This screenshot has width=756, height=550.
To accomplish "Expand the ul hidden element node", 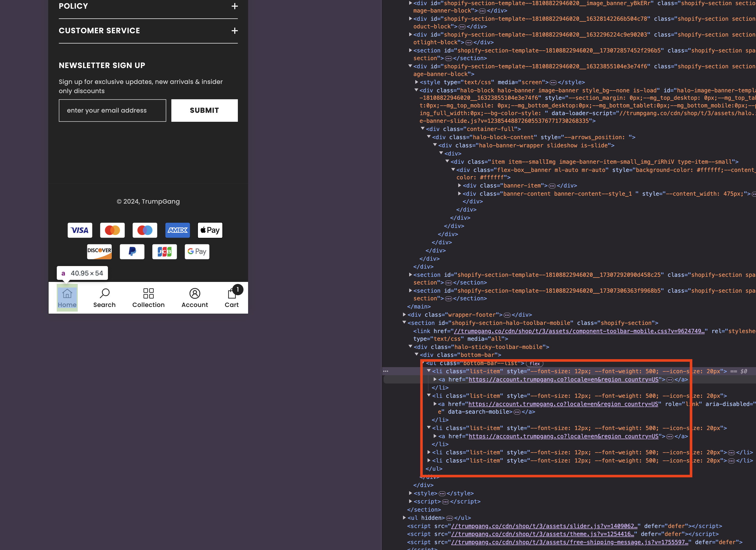I will (404, 518).
